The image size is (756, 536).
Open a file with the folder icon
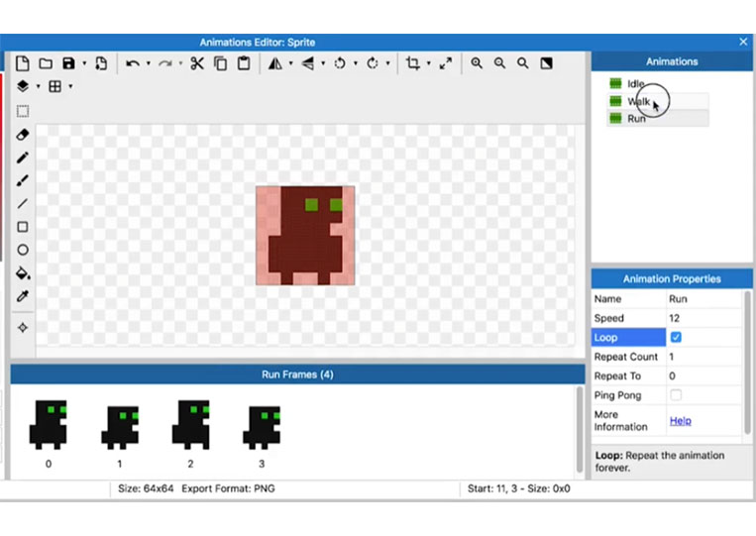pos(46,63)
